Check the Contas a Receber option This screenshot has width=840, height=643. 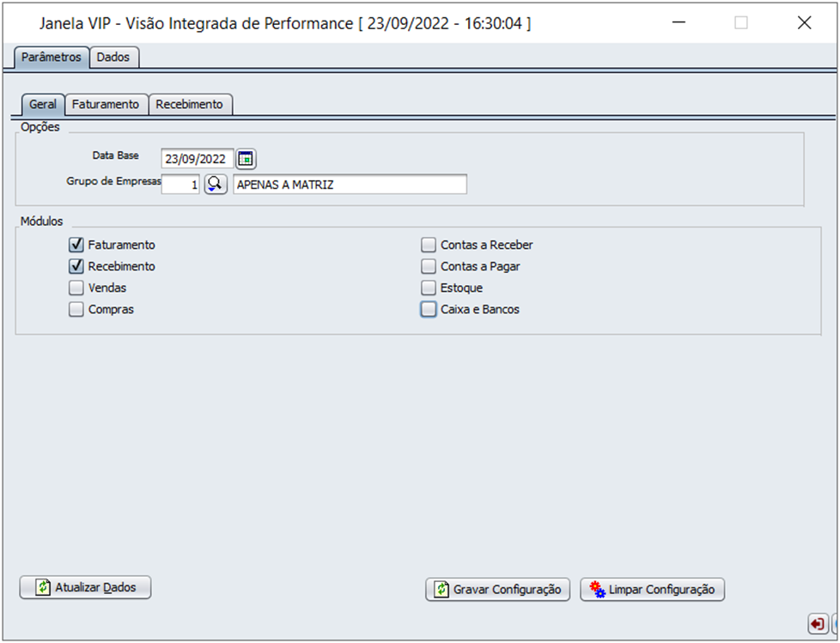[429, 245]
